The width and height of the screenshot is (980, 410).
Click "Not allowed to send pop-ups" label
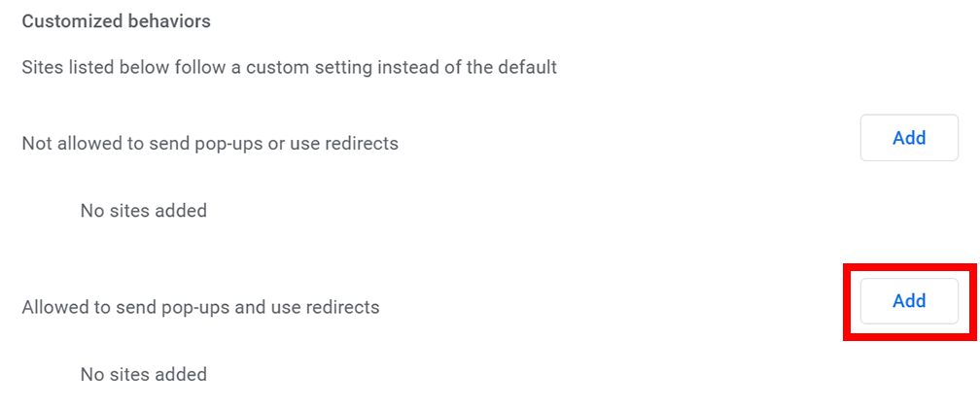click(x=210, y=144)
